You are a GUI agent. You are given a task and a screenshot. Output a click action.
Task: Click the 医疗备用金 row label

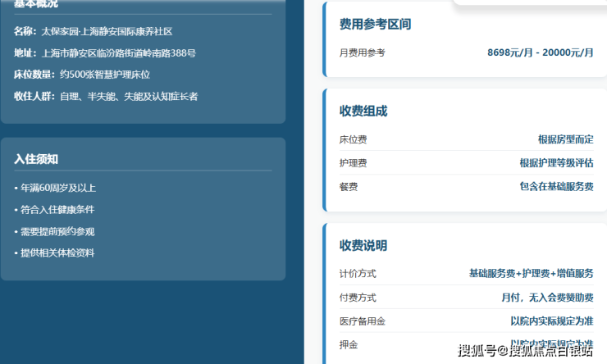click(363, 321)
